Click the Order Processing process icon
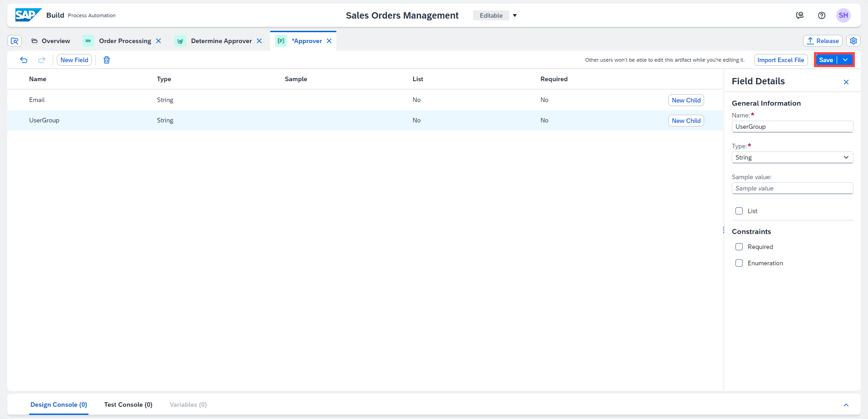 [x=88, y=41]
